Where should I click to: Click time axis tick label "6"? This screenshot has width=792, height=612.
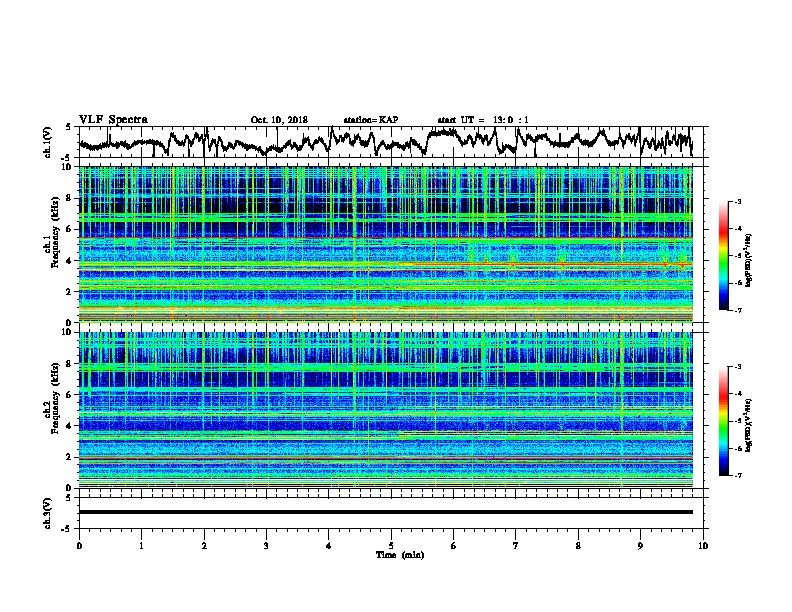(454, 546)
